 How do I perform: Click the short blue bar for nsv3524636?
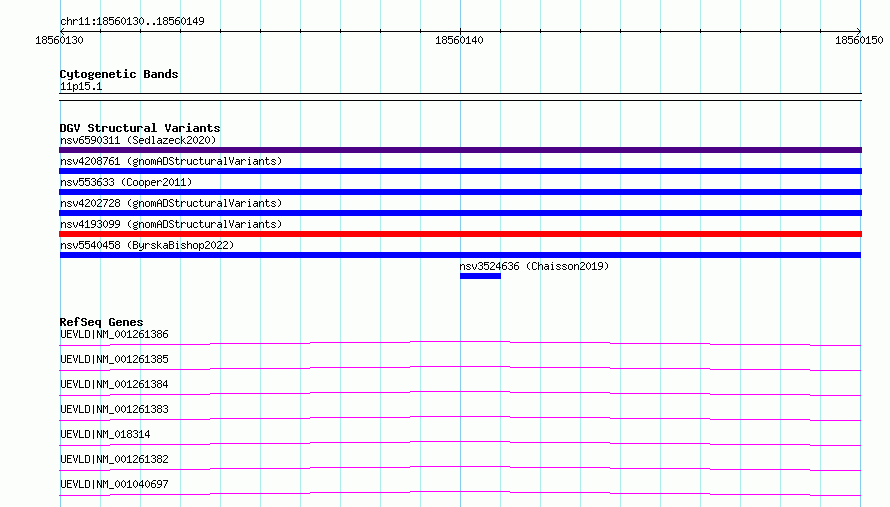(480, 276)
